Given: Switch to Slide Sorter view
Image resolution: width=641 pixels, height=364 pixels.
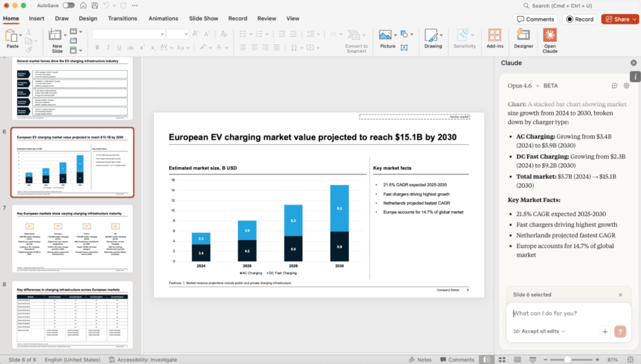Looking at the screenshot, I should [502, 360].
